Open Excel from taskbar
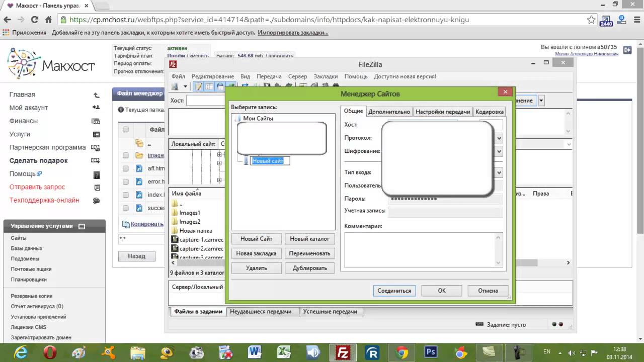Screen dimensions: 644x362 (283, 352)
